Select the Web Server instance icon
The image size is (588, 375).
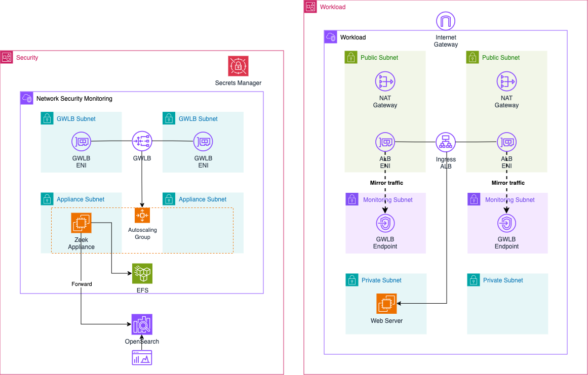(386, 304)
